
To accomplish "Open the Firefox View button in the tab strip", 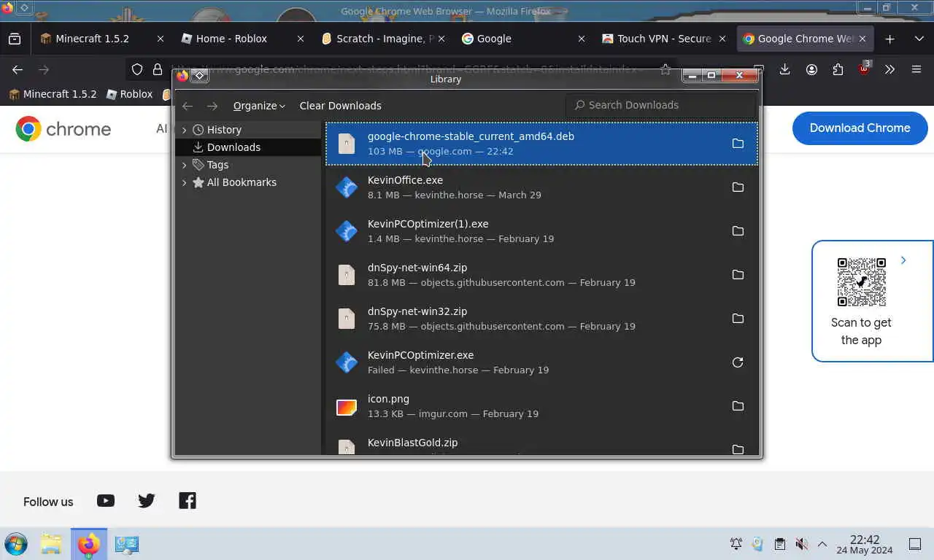I will coord(15,39).
